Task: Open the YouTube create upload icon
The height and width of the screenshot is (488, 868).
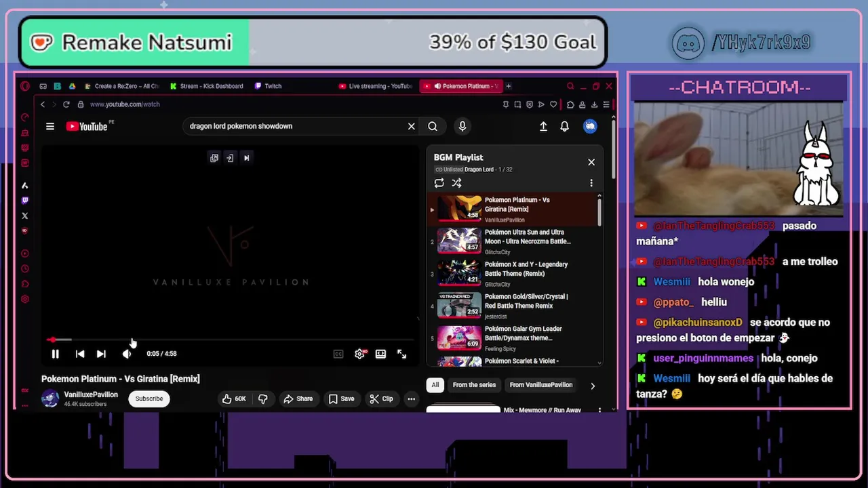Action: coord(543,126)
